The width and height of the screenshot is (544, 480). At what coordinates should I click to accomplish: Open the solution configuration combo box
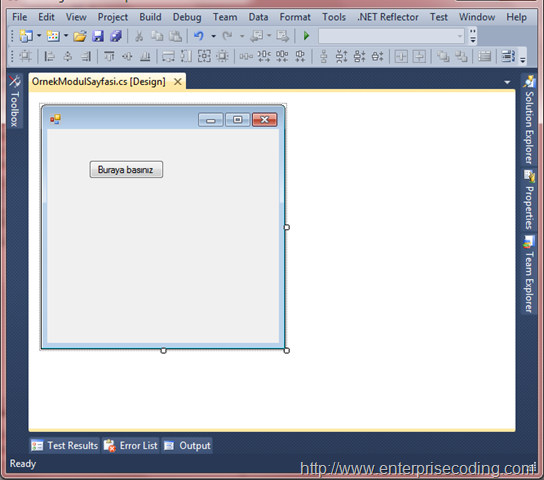tap(391, 36)
